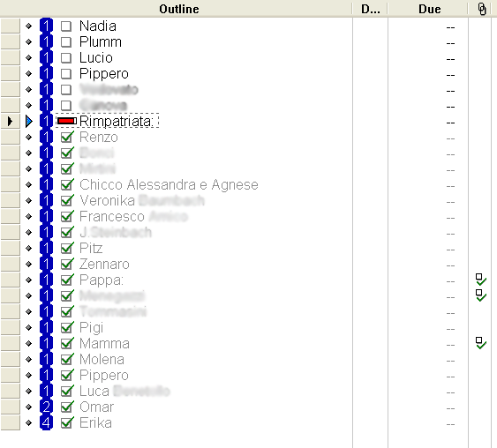Click the truncated D... column header
This screenshot has width=497, height=448.
coord(370,9)
